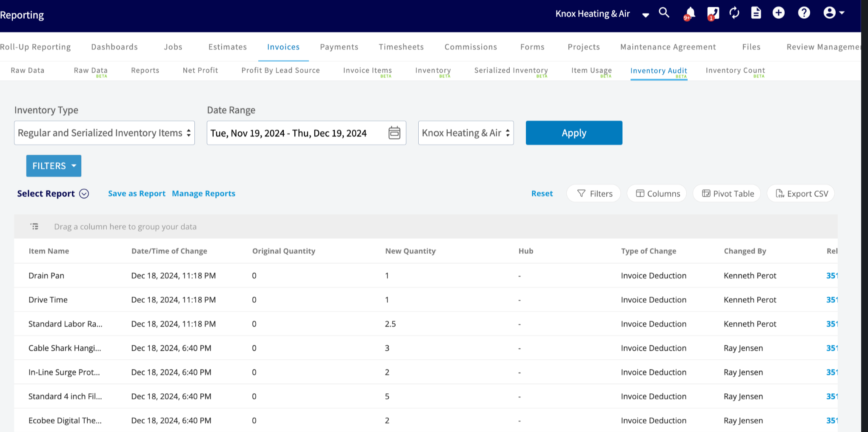The width and height of the screenshot is (868, 432).
Task: Click the funnel Filters button
Action: [x=594, y=193]
